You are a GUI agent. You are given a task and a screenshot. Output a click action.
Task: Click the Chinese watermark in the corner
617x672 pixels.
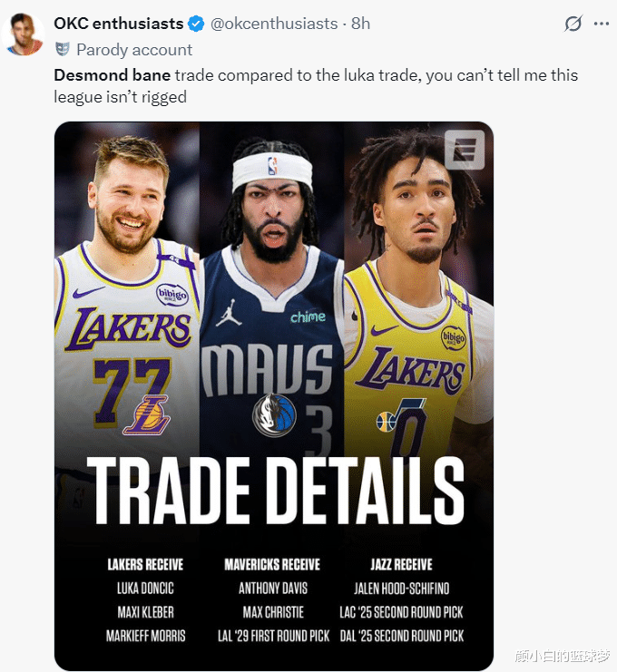point(563,656)
